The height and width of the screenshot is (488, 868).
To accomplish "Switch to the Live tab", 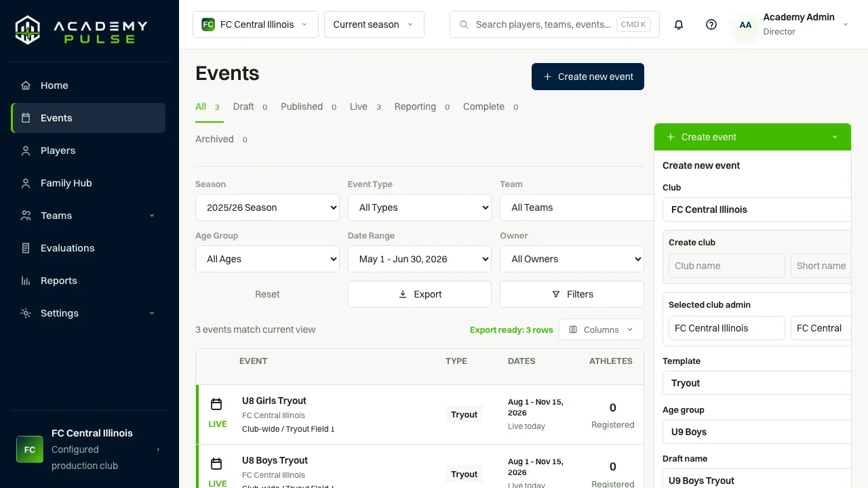I will pos(366,107).
